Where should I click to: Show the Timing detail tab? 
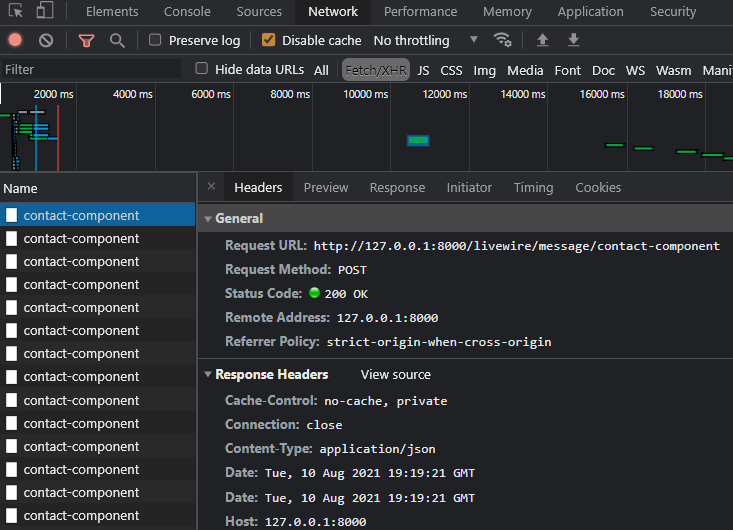[533, 187]
